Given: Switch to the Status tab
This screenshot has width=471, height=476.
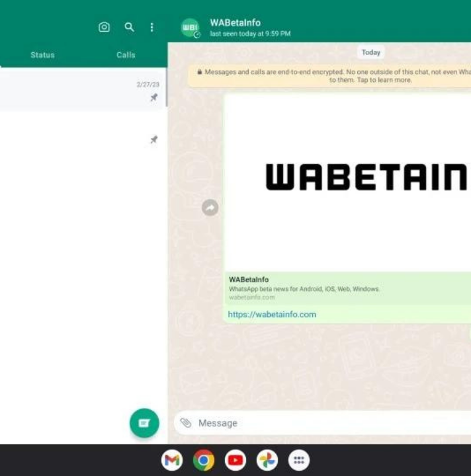Looking at the screenshot, I should point(42,55).
